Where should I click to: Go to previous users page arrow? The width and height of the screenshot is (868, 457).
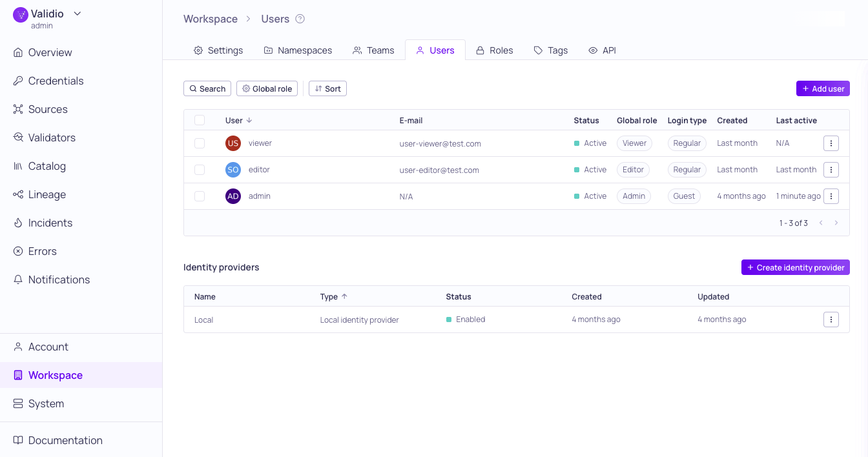click(821, 223)
